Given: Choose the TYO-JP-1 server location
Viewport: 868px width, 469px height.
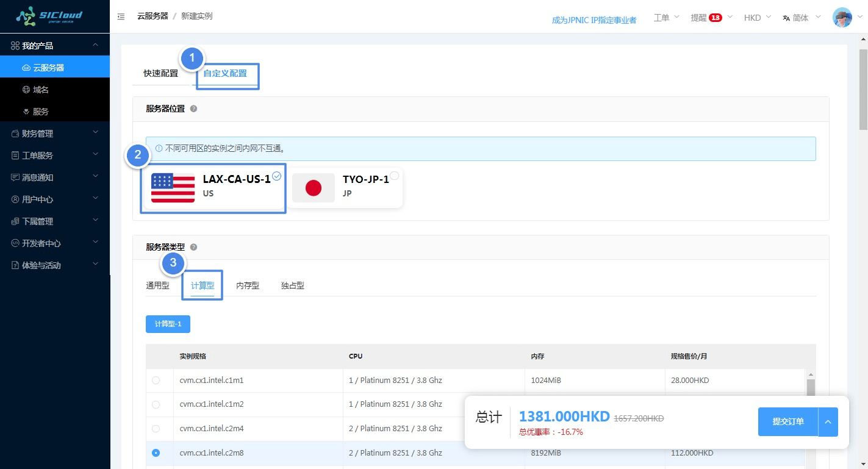Looking at the screenshot, I should pos(345,187).
